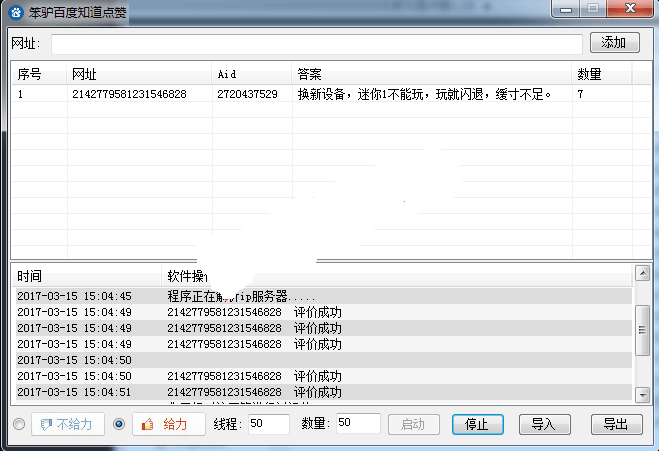The image size is (659, 451).
Task: Click the thumbs-down icon on 不给力
Action: pyautogui.click(x=46, y=425)
